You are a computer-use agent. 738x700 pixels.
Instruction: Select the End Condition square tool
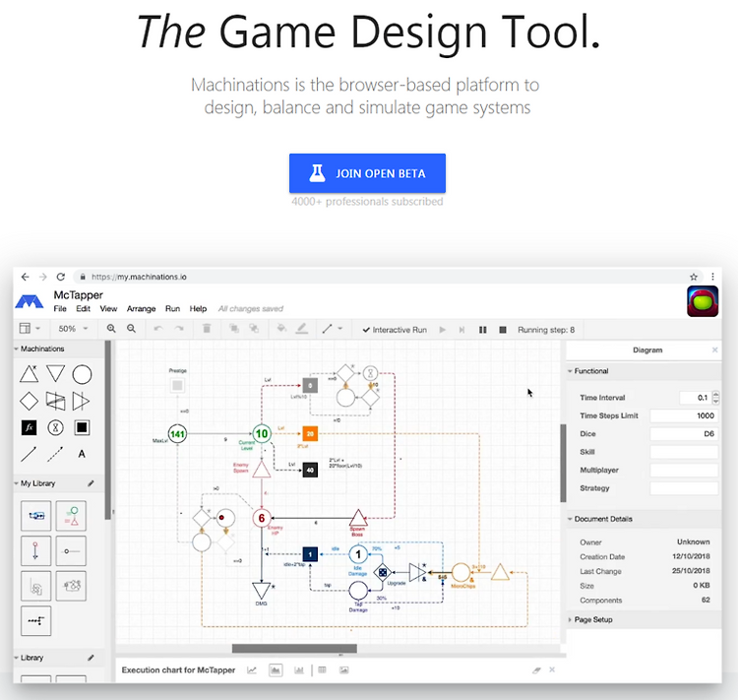82,427
